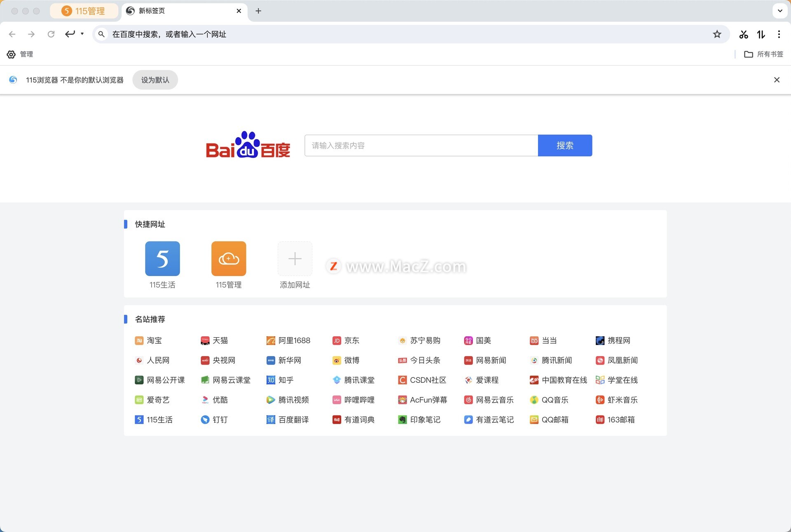Open the 天猫 link
This screenshot has height=532, width=791.
[x=214, y=340]
